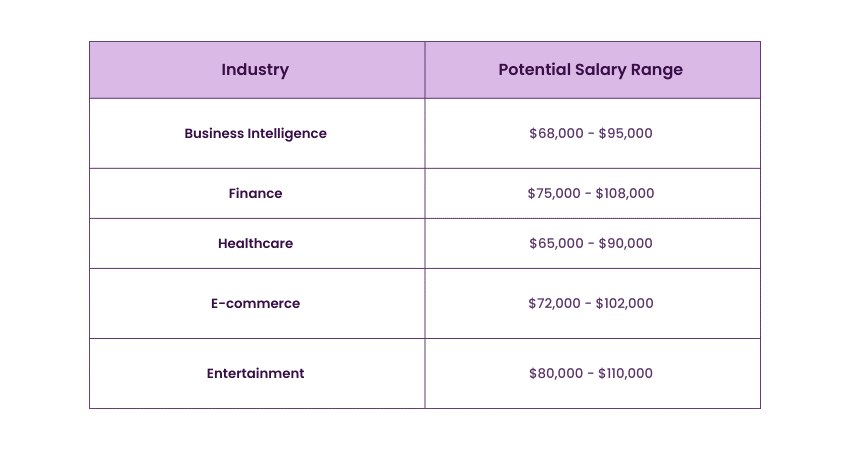The height and width of the screenshot is (450, 850).
Task: Click the $90,000 maximum salary value
Action: [x=625, y=243]
